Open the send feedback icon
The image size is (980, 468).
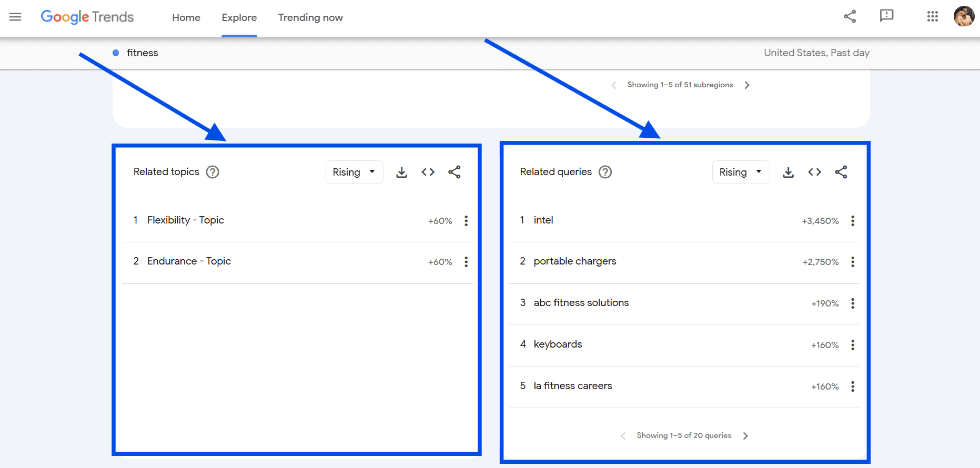click(x=887, y=16)
